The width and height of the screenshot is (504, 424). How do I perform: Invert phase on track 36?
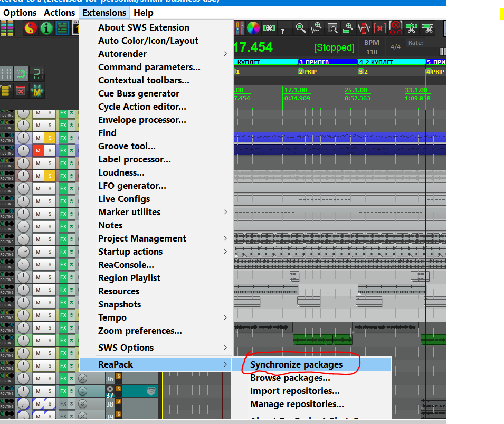coord(83,379)
